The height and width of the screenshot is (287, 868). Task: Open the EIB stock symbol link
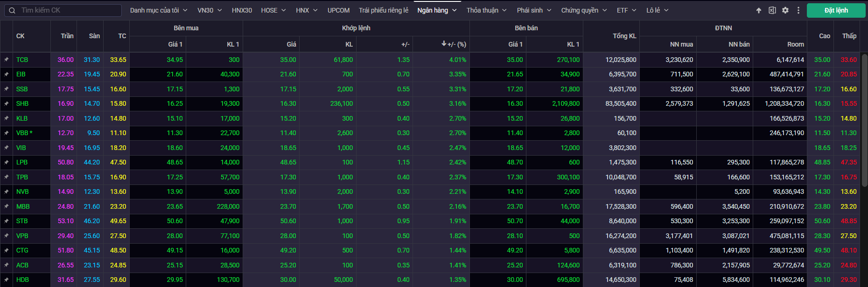point(21,74)
